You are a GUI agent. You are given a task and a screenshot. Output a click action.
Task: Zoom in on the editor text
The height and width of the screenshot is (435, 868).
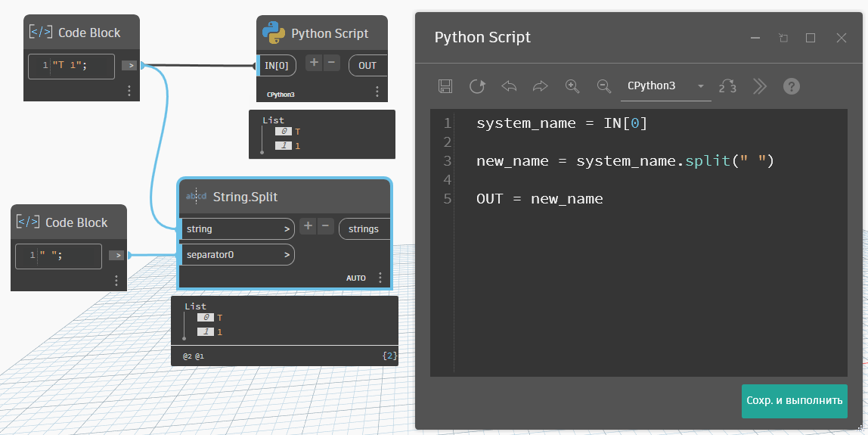click(x=572, y=86)
